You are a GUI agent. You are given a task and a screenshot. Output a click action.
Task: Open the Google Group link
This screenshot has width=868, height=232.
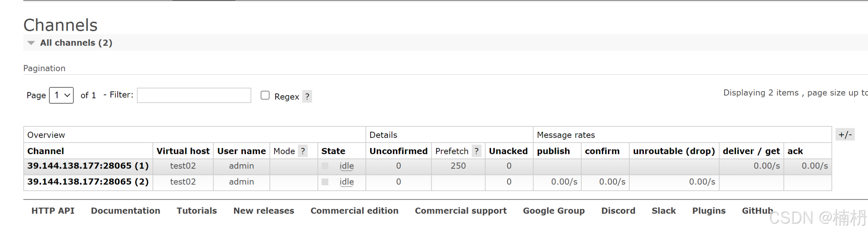(554, 211)
